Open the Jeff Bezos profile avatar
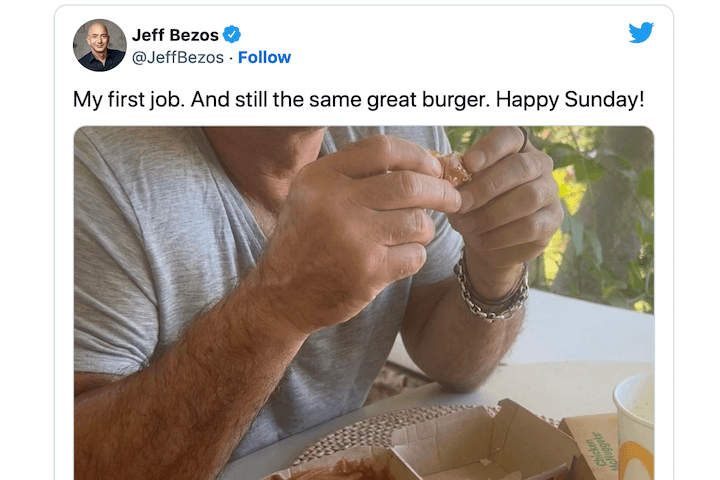720x480 pixels. click(100, 45)
